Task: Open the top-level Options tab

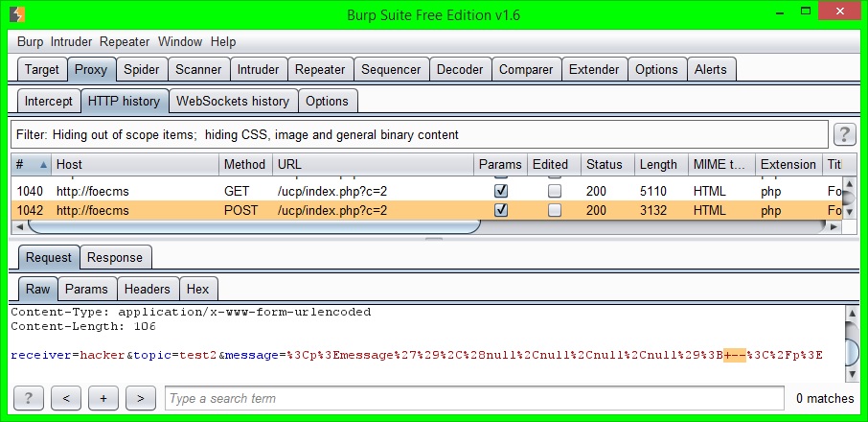Action: click(656, 70)
